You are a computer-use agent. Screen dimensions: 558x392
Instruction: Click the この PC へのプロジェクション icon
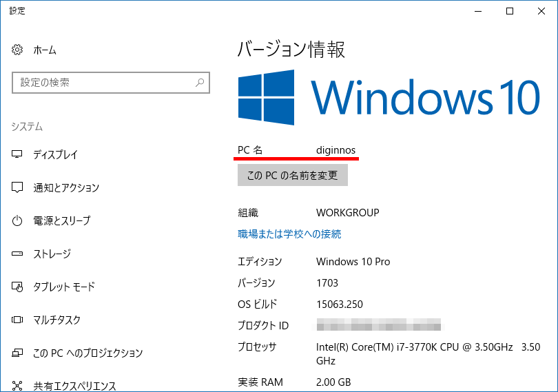[17, 353]
